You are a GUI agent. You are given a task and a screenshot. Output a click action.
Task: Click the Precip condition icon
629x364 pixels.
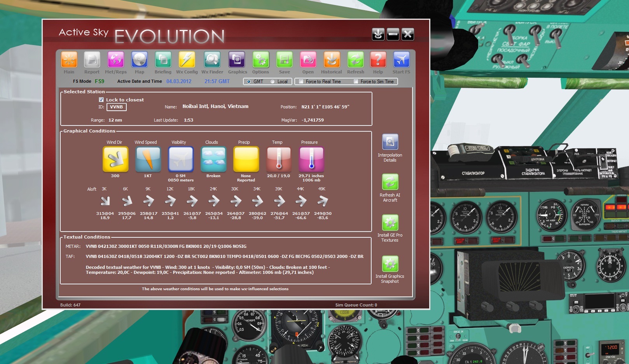(246, 159)
